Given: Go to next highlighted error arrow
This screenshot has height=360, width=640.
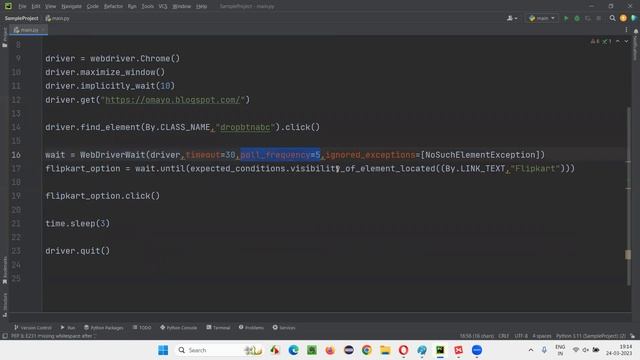Looking at the screenshot, I should (x=626, y=41).
